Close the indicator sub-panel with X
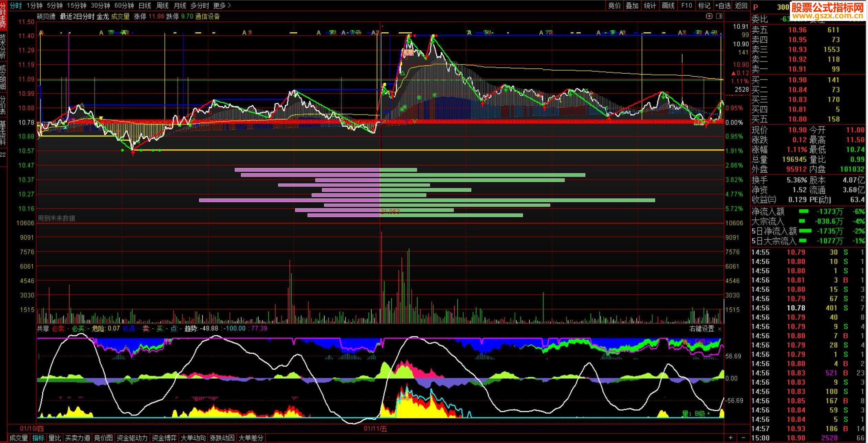Screen dimensions: 868x443 tap(719, 329)
